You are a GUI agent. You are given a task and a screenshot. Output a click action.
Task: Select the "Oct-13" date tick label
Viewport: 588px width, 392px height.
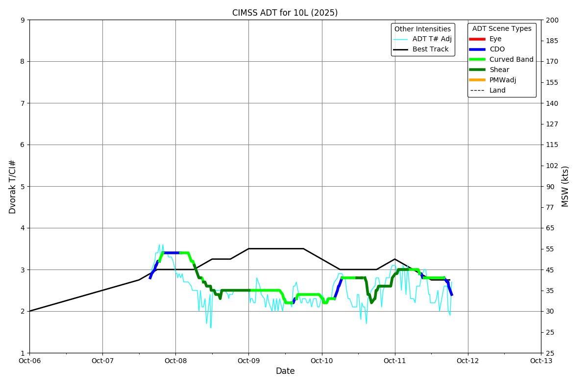[541, 361]
